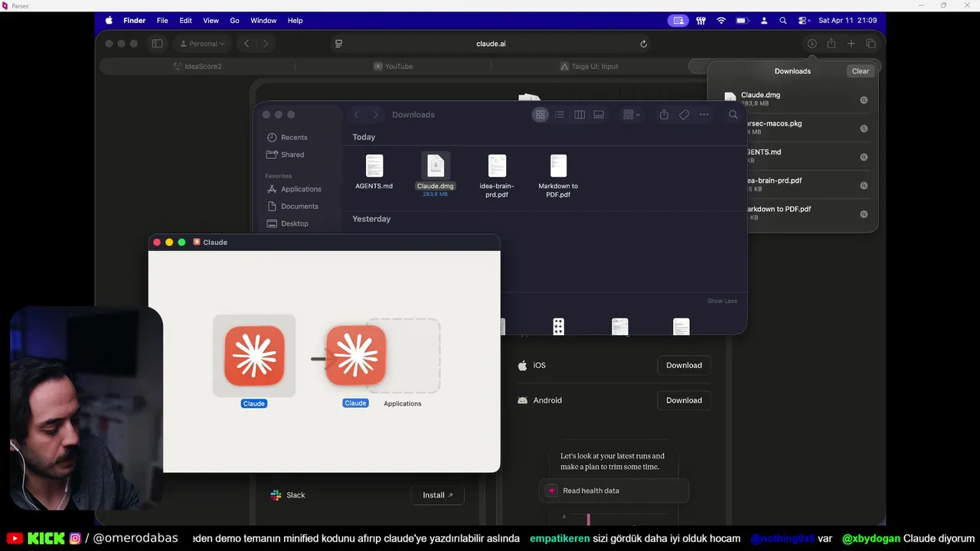The height and width of the screenshot is (551, 980).
Task: Click Finder tags icon
Action: coord(684,115)
